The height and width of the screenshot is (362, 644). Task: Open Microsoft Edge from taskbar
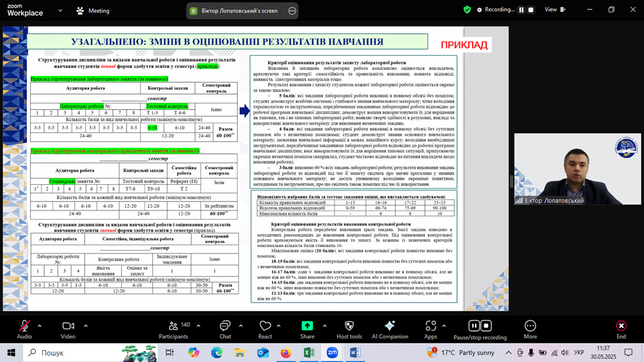tap(217, 352)
